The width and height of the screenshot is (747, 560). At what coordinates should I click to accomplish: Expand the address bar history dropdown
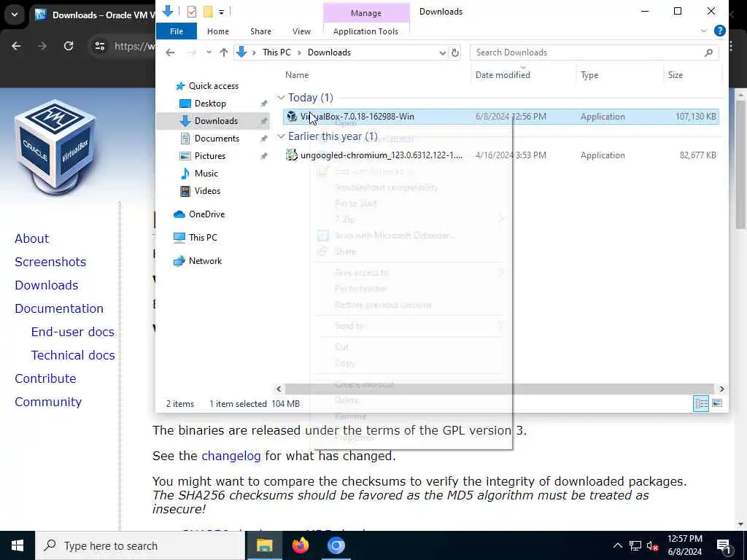tap(443, 52)
